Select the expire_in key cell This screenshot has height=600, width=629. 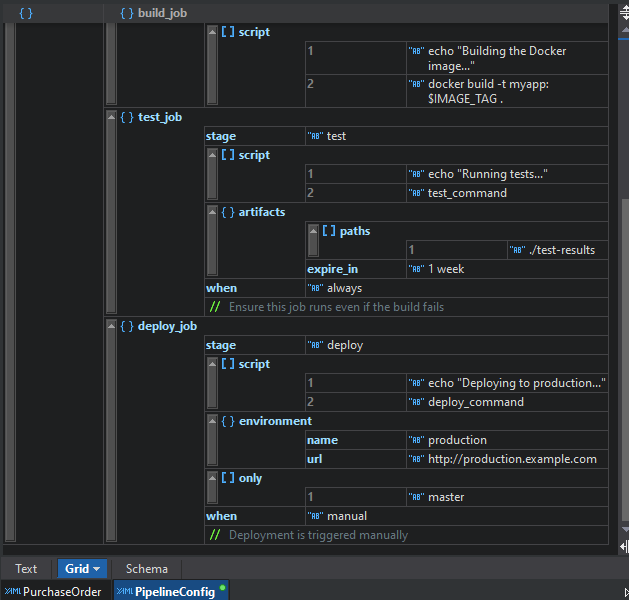[x=332, y=269]
